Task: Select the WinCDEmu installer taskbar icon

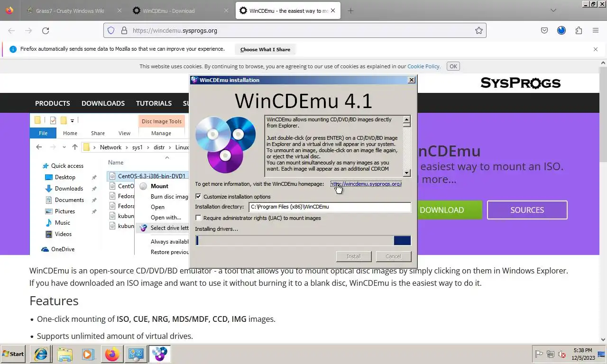Action: [159, 354]
